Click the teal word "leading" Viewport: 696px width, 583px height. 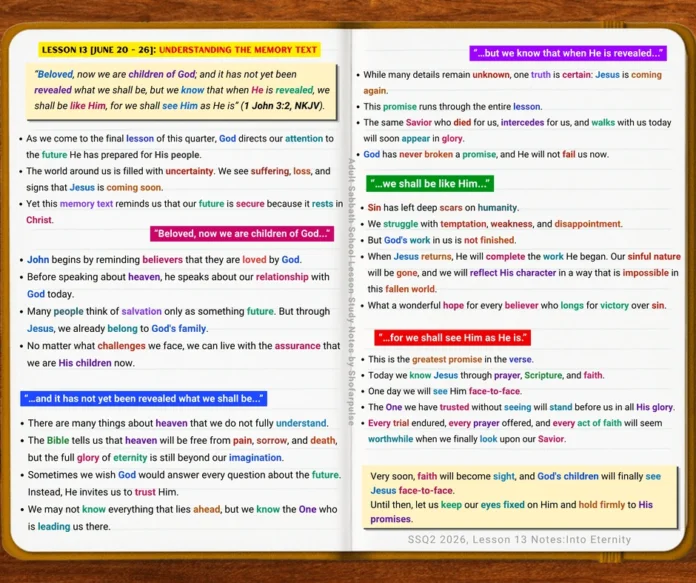click(54, 527)
